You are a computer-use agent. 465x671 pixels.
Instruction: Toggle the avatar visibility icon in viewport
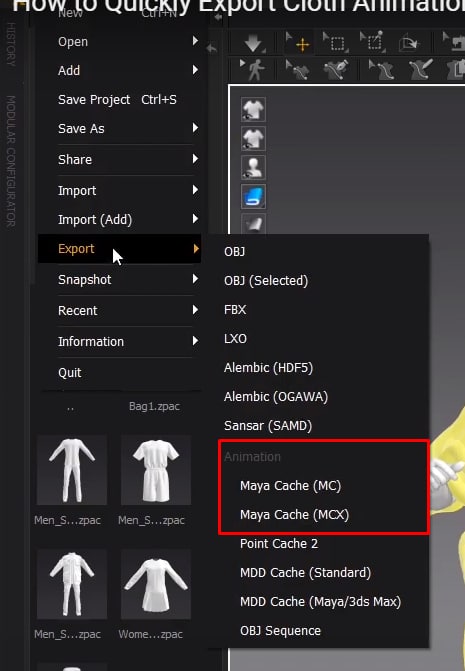point(253,168)
